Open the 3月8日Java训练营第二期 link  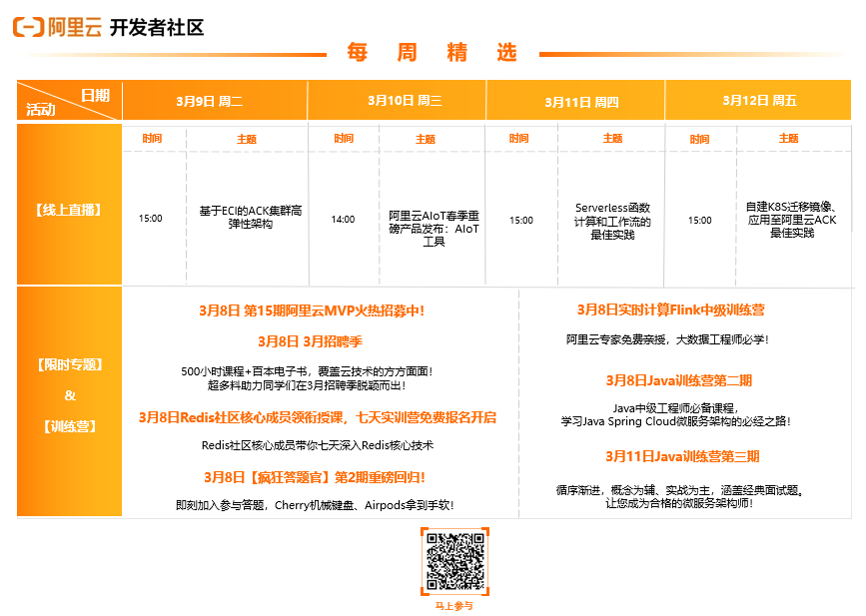[x=679, y=380]
